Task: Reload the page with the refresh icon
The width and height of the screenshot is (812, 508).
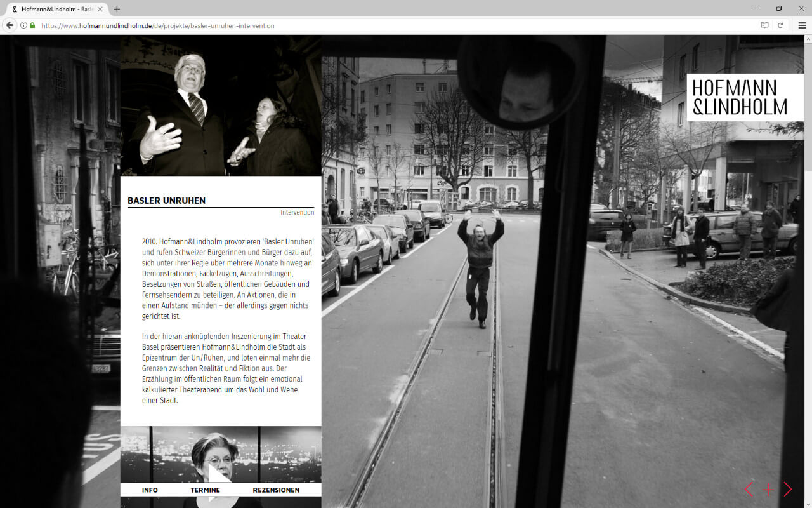Action: coord(781,25)
